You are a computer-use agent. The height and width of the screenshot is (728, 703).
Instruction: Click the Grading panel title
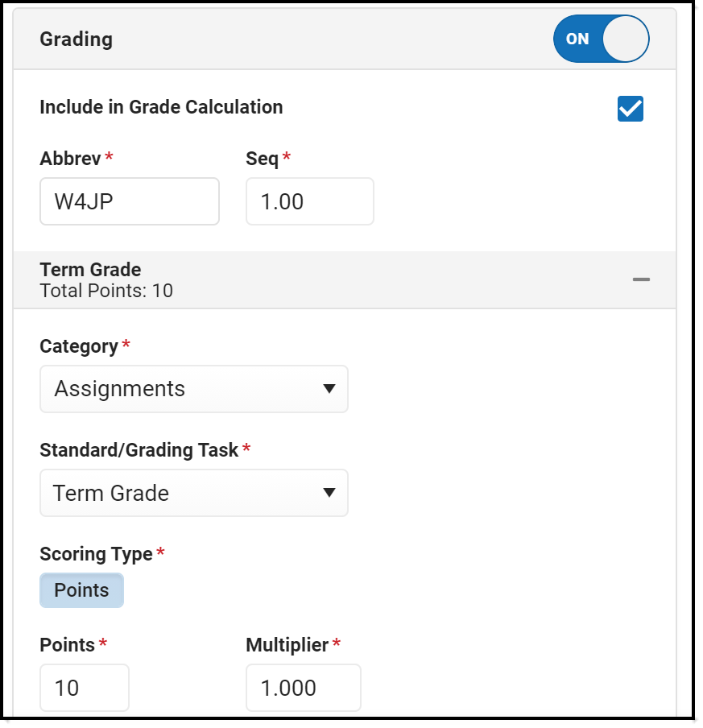pyautogui.click(x=76, y=39)
